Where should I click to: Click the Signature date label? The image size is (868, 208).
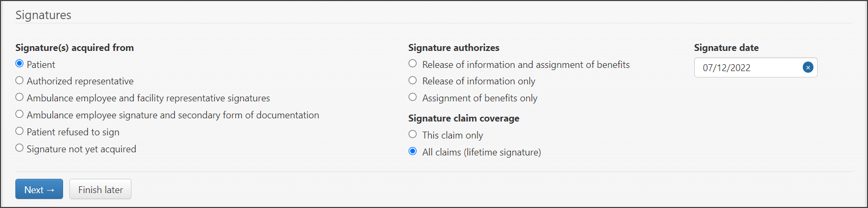point(727,48)
